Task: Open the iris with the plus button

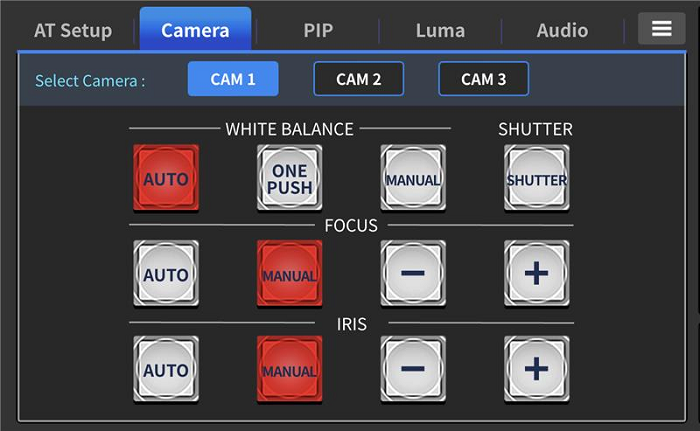Action: click(536, 369)
